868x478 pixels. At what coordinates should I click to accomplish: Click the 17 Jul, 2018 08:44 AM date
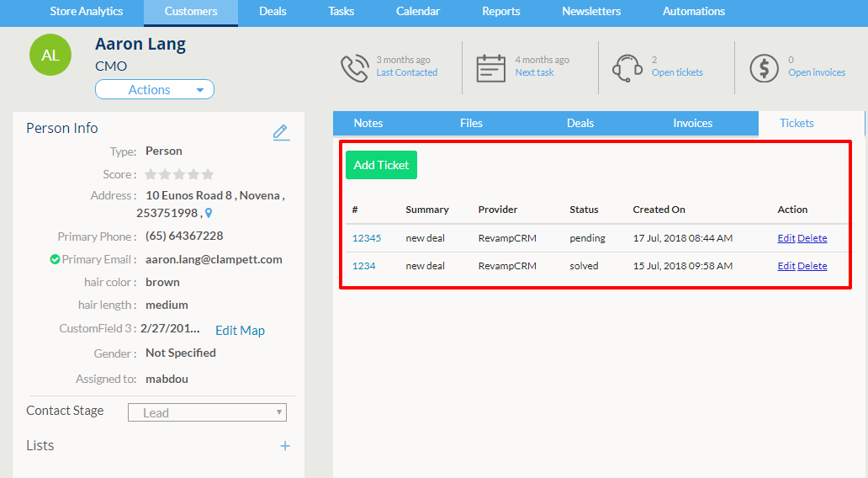pos(683,238)
